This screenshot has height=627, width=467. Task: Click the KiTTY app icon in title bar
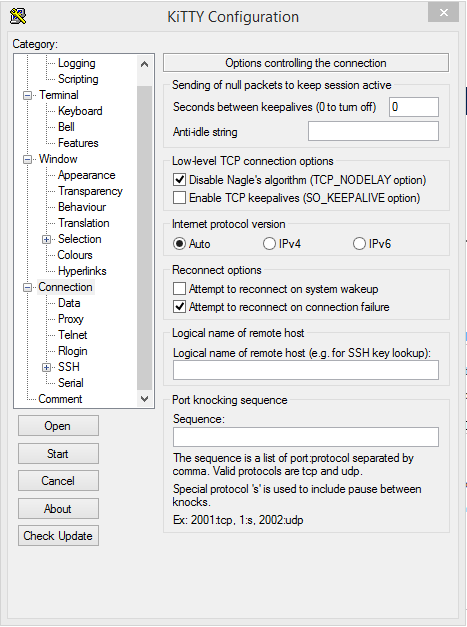(18, 16)
